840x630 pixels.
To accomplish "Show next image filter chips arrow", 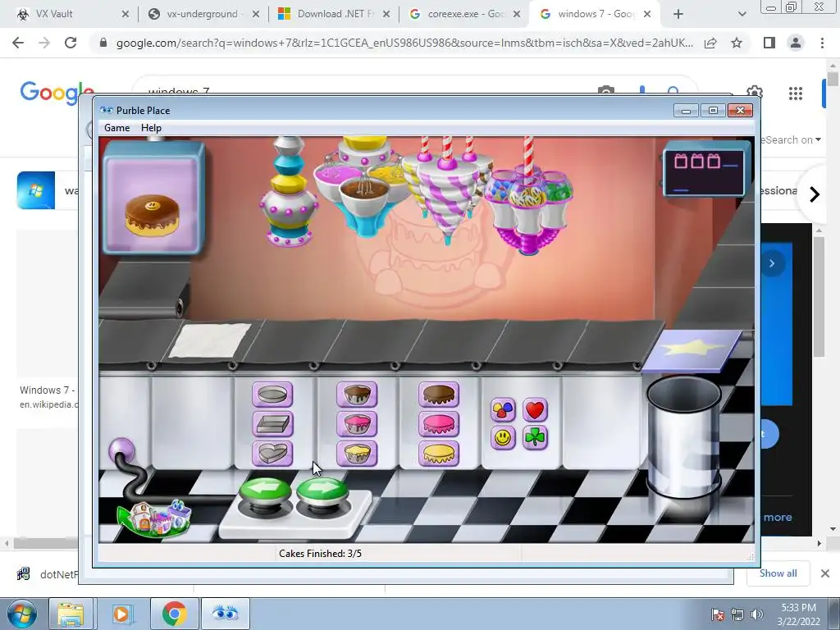I will (x=815, y=194).
